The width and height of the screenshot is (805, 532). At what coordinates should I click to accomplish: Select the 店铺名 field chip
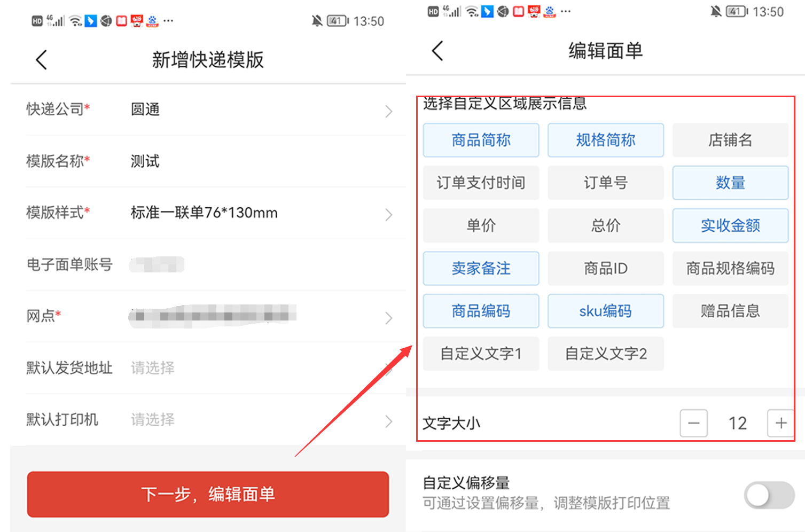tap(730, 140)
